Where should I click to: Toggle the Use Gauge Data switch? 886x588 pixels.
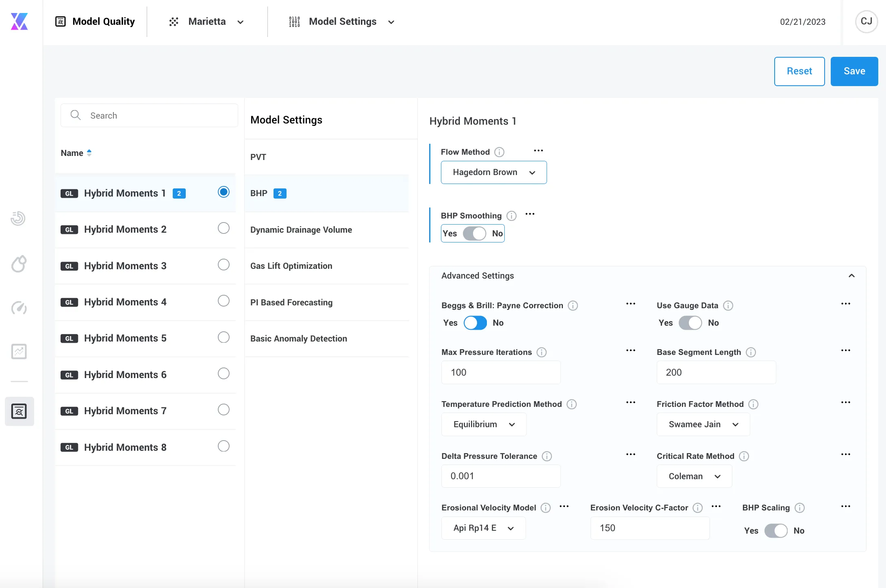click(690, 323)
